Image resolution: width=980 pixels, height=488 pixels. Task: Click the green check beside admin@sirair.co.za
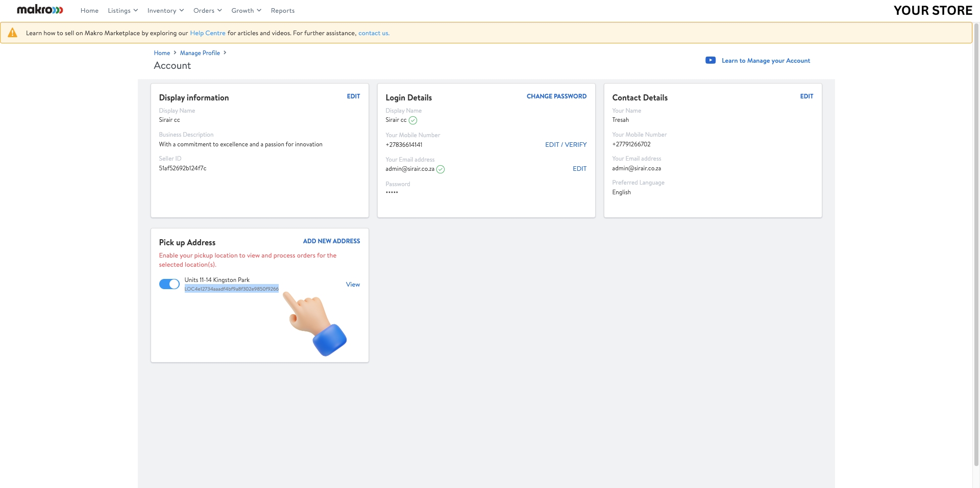click(441, 169)
